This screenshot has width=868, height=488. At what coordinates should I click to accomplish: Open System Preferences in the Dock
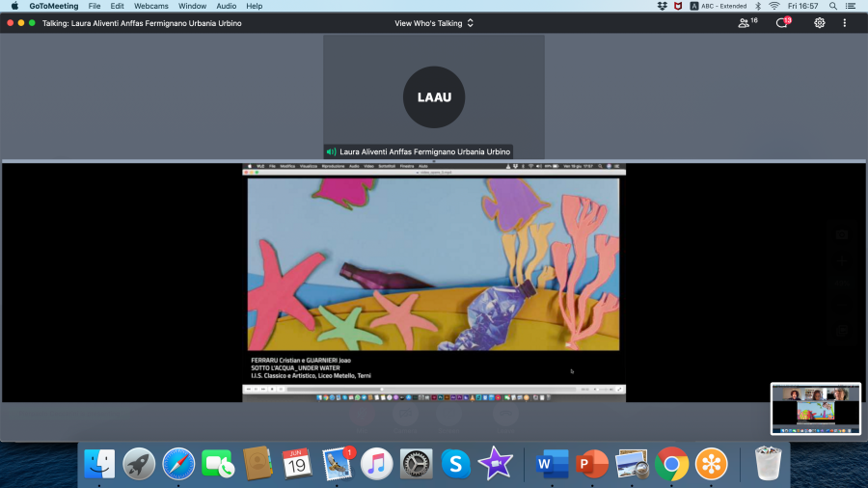click(417, 464)
